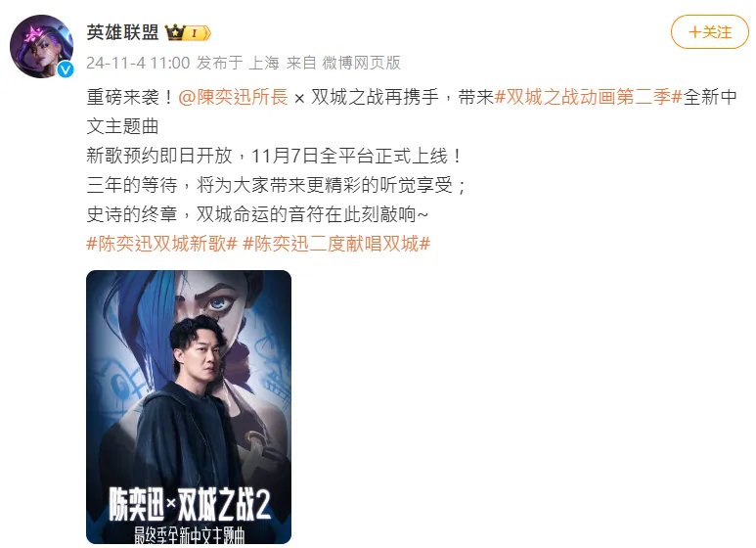Click the line 新歌预约即日开放
This screenshot has height=548, width=756.
pyautogui.click(x=275, y=156)
